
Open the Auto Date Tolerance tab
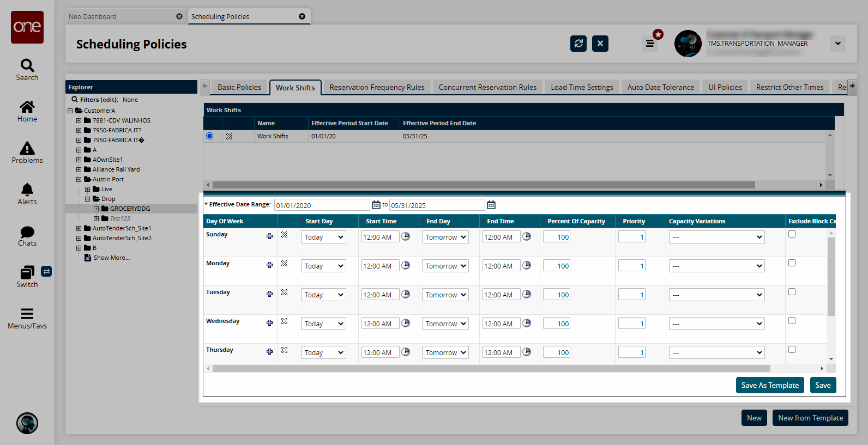coord(661,87)
